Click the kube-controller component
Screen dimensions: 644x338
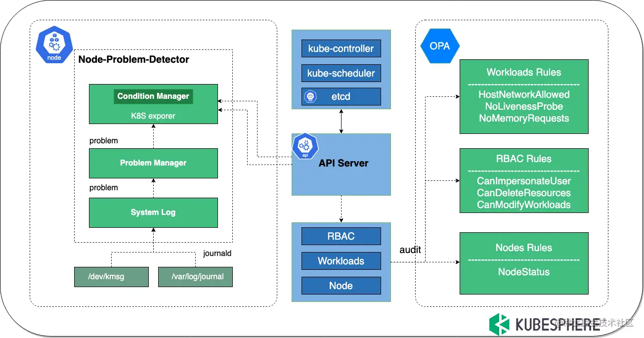341,48
